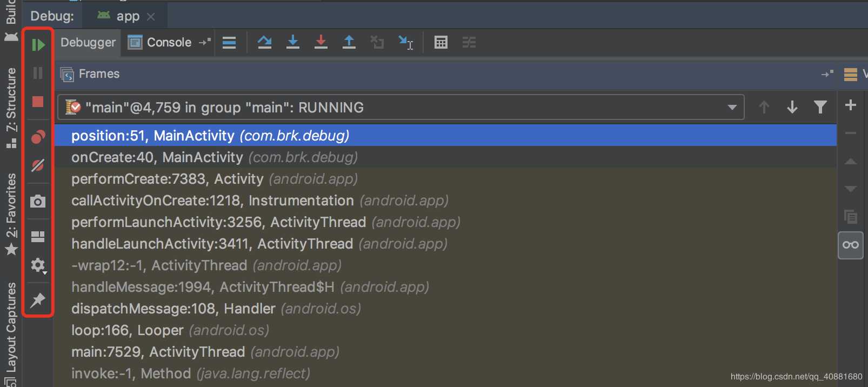The height and width of the screenshot is (387, 868).
Task: Open the main thread dropdown
Action: 401,107
